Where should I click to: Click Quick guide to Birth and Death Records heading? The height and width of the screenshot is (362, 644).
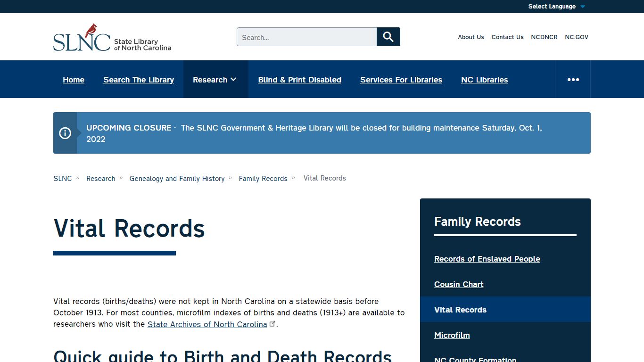pyautogui.click(x=223, y=355)
